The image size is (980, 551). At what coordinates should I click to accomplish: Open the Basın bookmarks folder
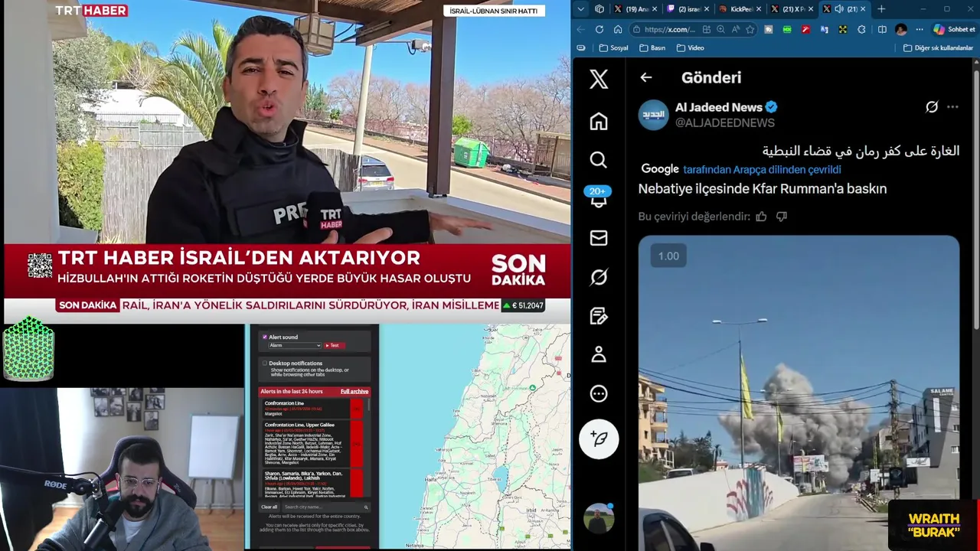click(x=652, y=47)
